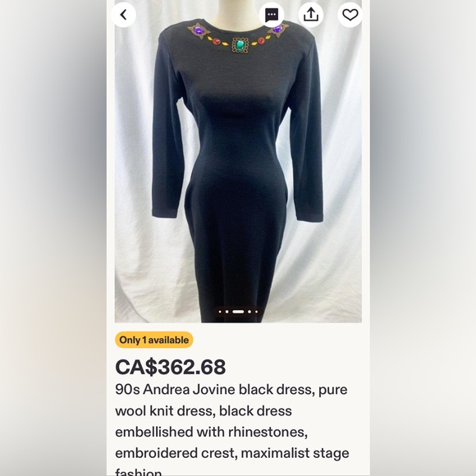Go back using the left chevron
476x476 pixels.
(123, 15)
